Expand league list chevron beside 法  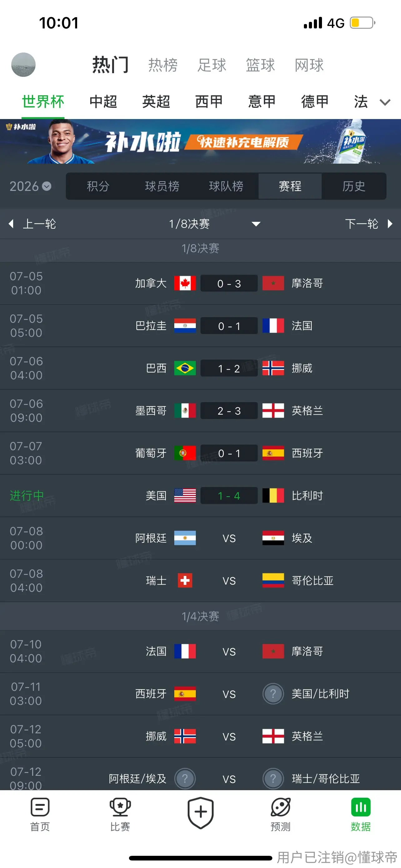[385, 102]
